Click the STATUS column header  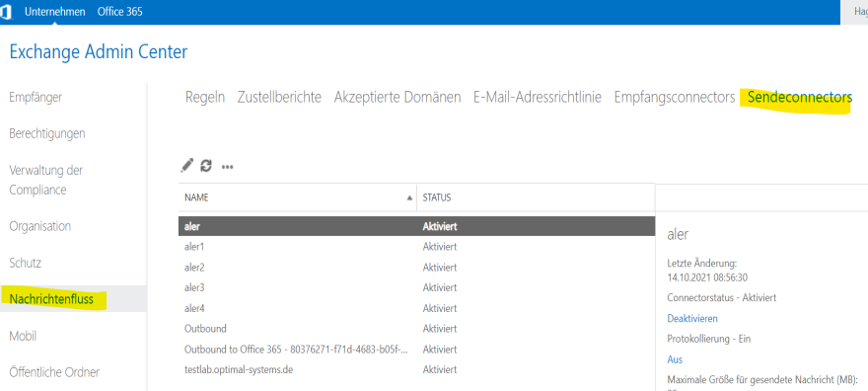[437, 197]
